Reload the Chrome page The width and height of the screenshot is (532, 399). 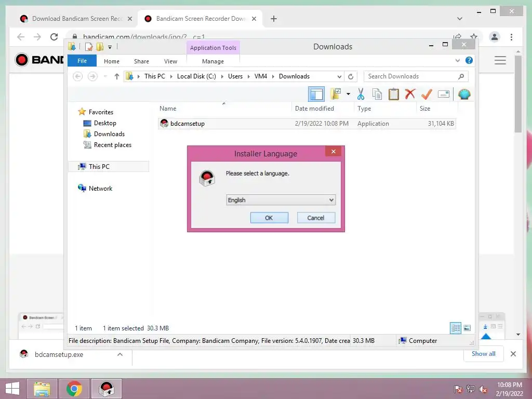(54, 37)
